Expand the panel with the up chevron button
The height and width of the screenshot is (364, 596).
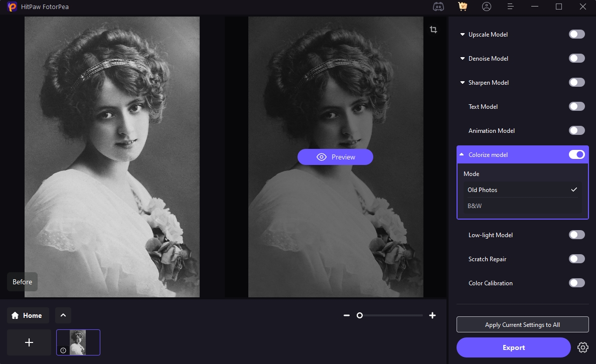[63, 315]
